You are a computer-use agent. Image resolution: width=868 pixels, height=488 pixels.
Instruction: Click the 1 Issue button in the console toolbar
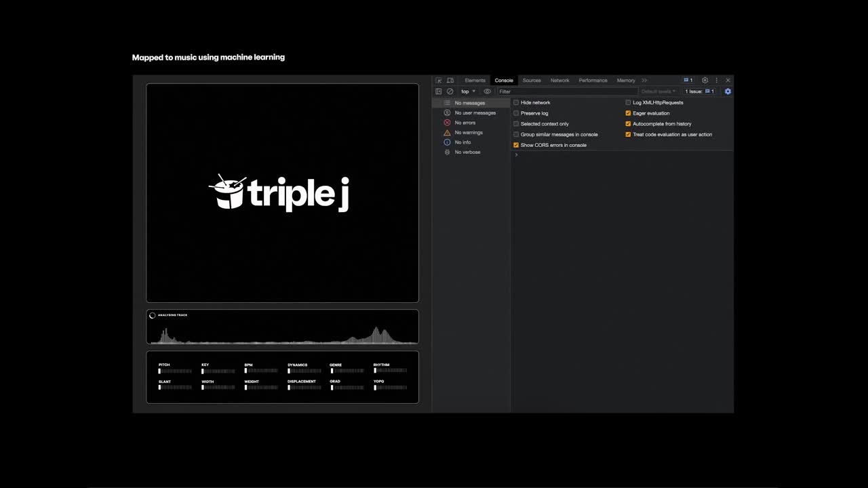tap(699, 91)
